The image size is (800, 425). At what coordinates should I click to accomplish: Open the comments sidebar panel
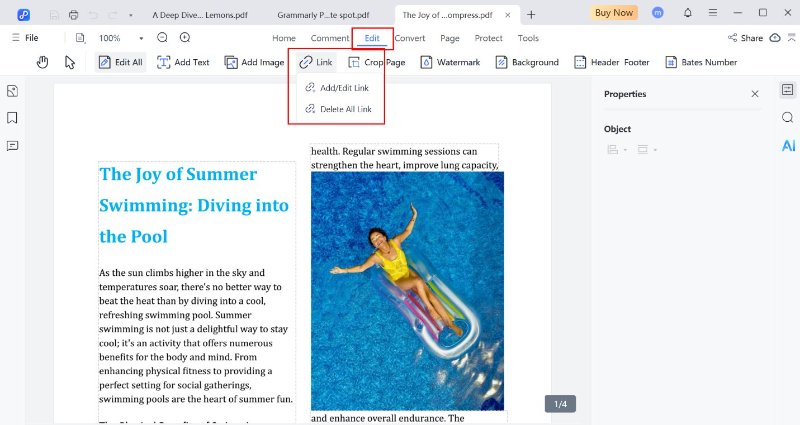(13, 145)
